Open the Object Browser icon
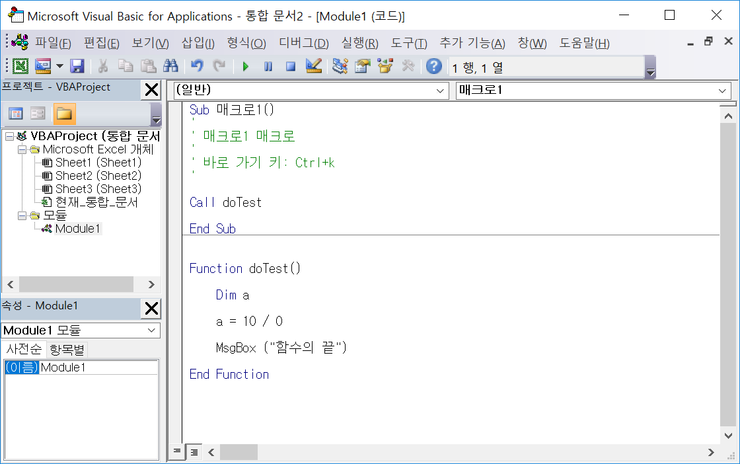The image size is (740, 464). coord(385,66)
